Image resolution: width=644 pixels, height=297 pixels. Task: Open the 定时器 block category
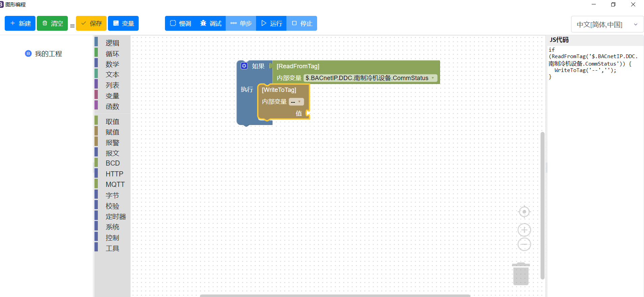point(115,217)
